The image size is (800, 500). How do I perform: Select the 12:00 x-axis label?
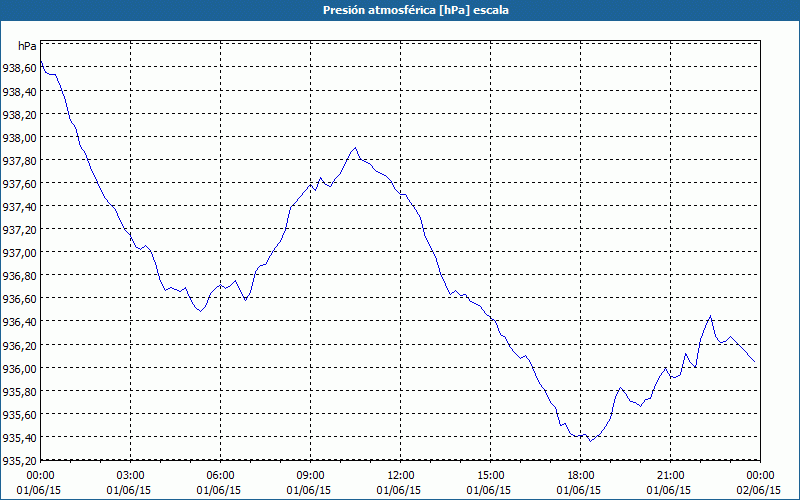point(401,476)
